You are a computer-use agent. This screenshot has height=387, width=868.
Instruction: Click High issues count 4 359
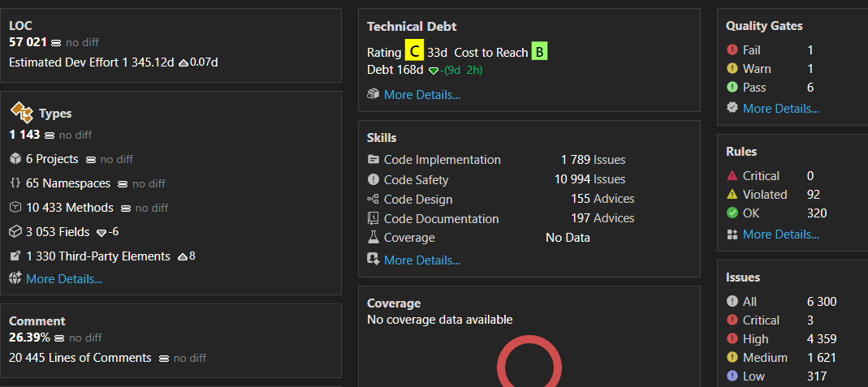point(822,339)
